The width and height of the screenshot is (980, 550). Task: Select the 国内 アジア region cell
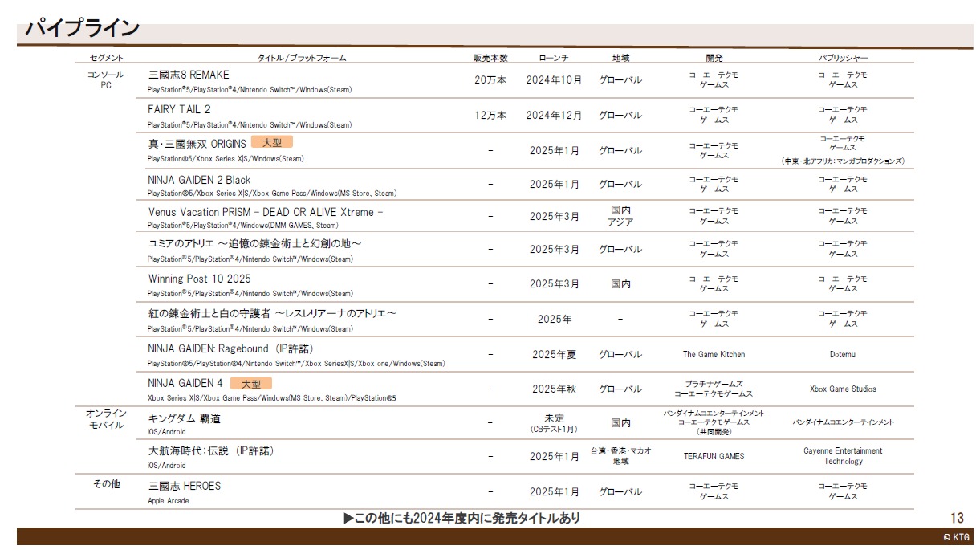coord(620,216)
